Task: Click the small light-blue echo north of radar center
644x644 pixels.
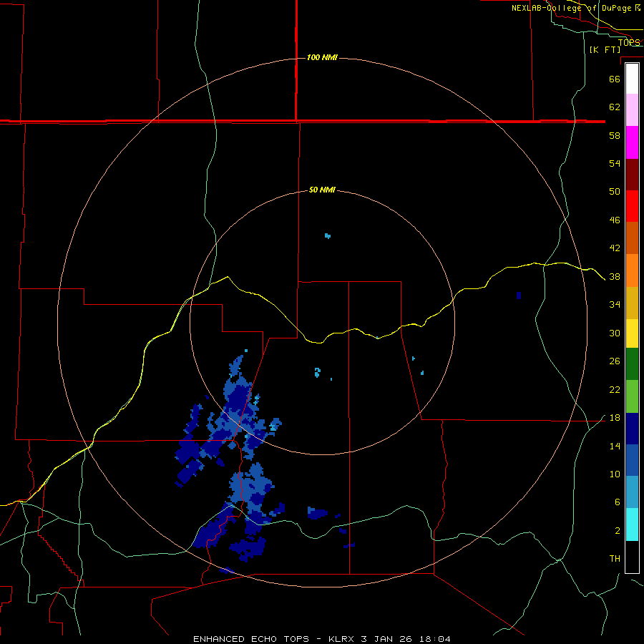Action: [327, 235]
